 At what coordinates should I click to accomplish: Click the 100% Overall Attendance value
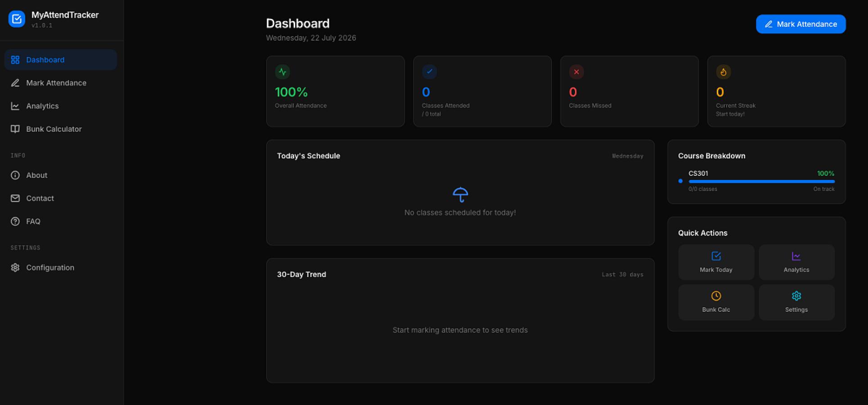pyautogui.click(x=291, y=92)
